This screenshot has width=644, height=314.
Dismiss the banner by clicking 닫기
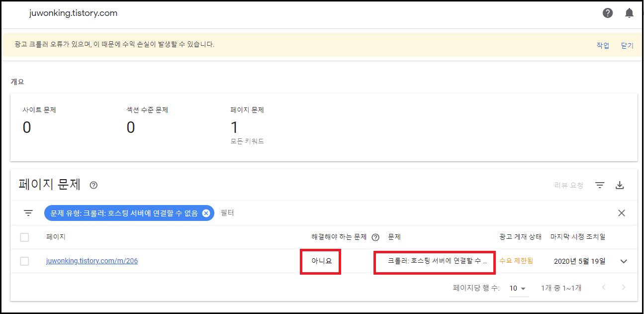tap(627, 45)
